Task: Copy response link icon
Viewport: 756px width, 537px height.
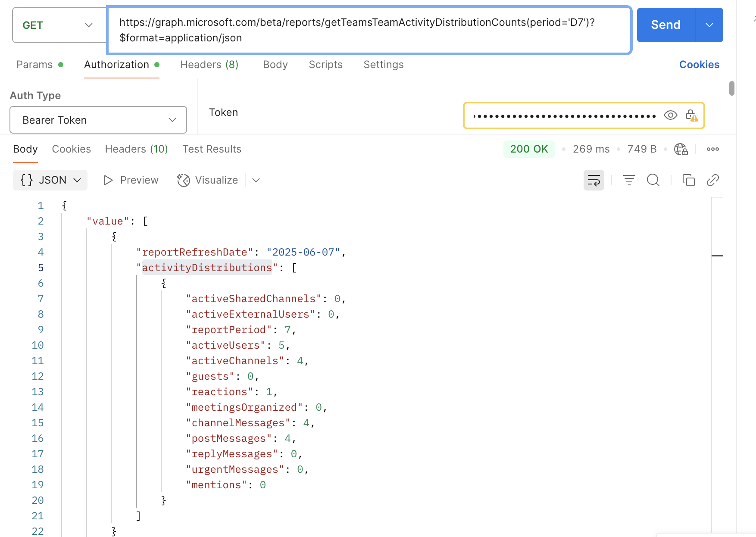Action: (x=713, y=180)
